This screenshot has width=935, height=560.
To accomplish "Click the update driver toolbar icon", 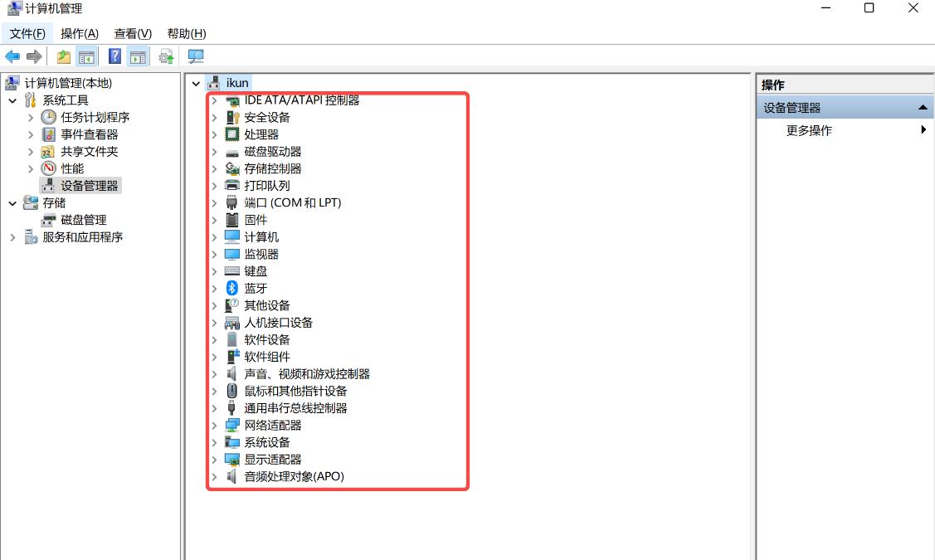I will coord(166,56).
